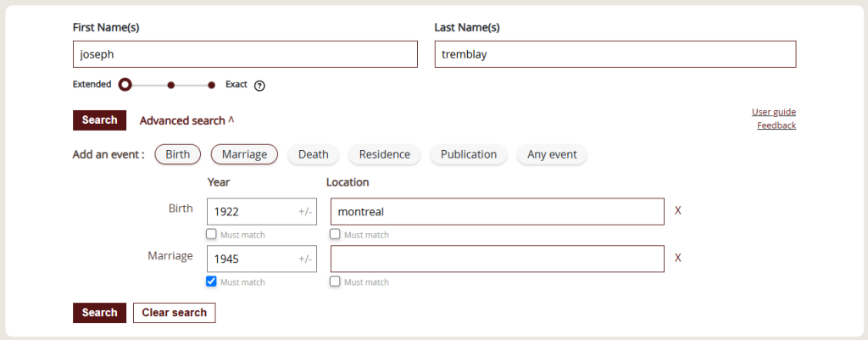The height and width of the screenshot is (340, 868).
Task: Set name slider to middle position
Action: pyautogui.click(x=171, y=85)
